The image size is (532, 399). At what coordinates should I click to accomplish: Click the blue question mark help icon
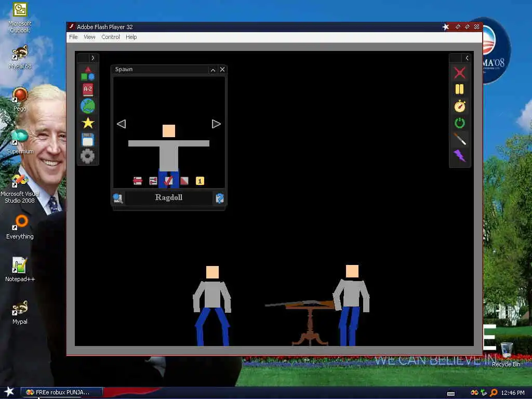220,198
